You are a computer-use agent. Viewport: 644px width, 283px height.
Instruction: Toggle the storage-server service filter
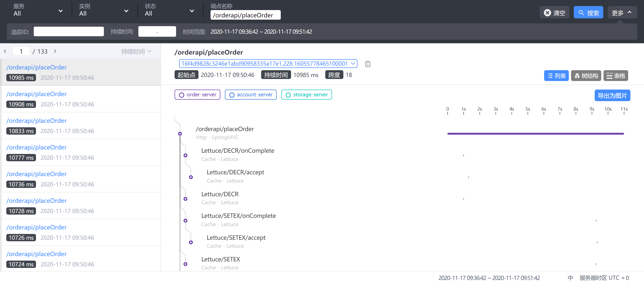(307, 95)
